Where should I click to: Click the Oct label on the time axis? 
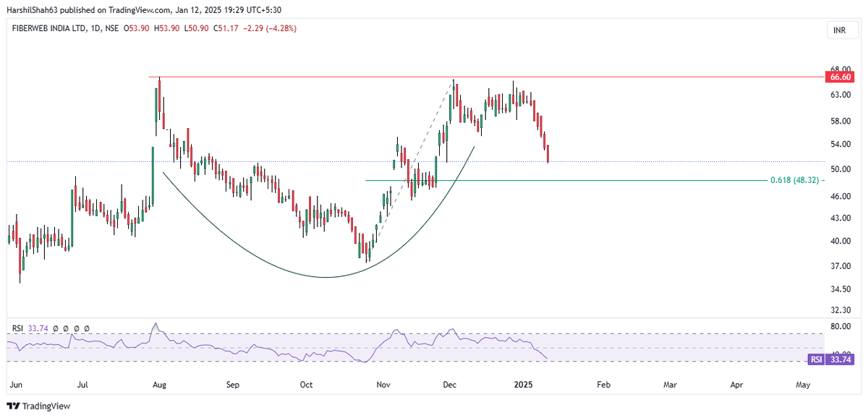click(x=306, y=385)
